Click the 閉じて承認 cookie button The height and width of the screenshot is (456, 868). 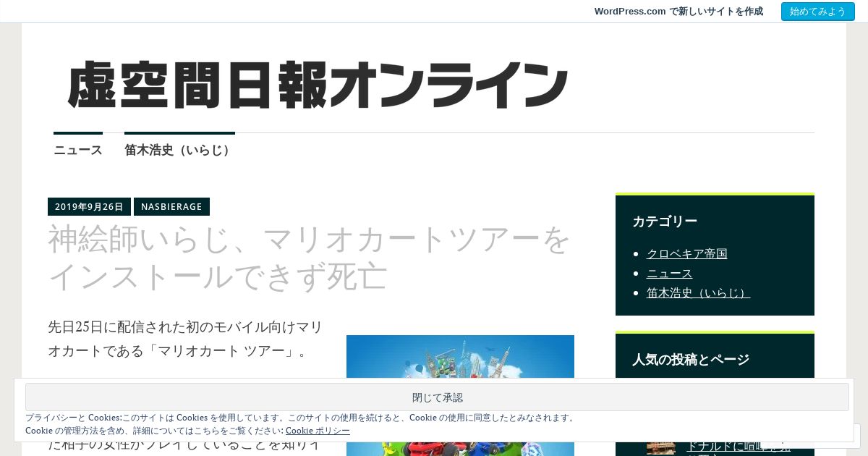tap(437, 397)
